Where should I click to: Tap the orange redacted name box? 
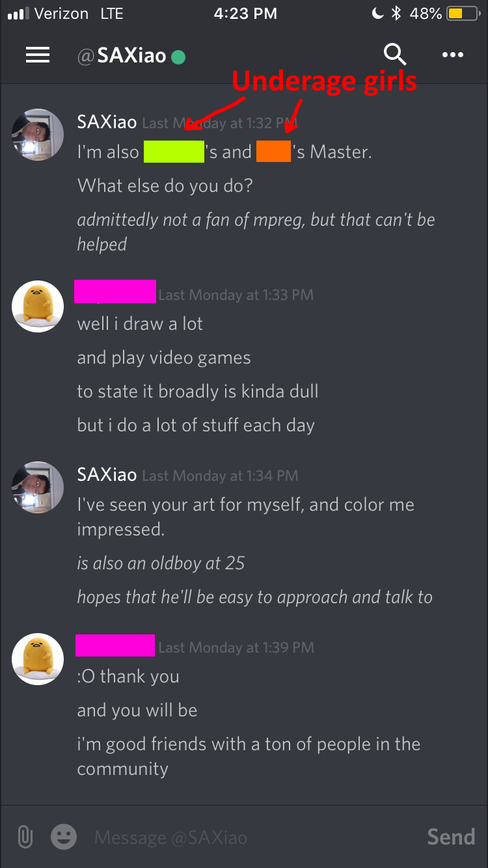(x=273, y=151)
